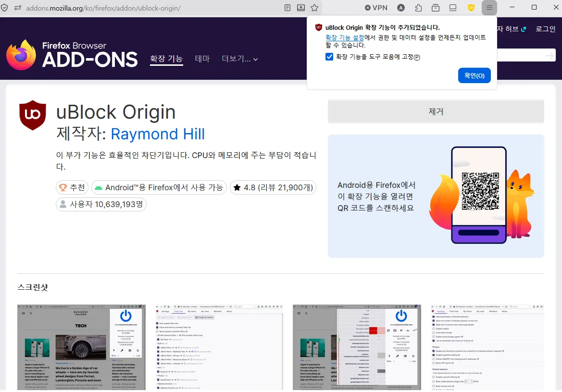Screen dimensions: 562x392
Task: Click the Firefox Browser ADD-ONS logo
Action: coord(72,55)
